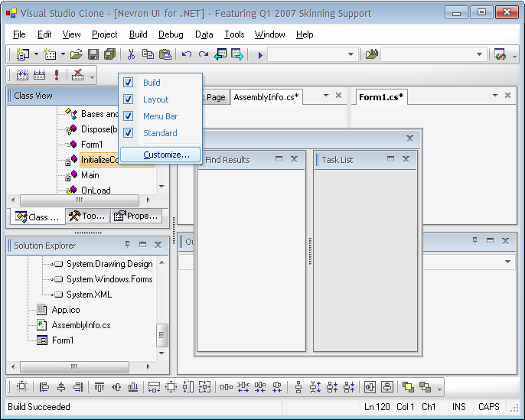
Task: Click the Paste clipboard icon
Action: 165,54
